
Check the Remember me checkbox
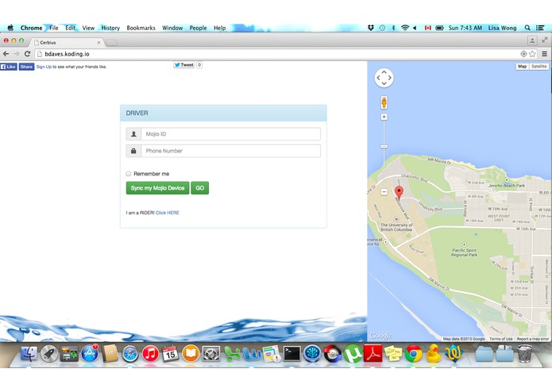click(x=129, y=174)
